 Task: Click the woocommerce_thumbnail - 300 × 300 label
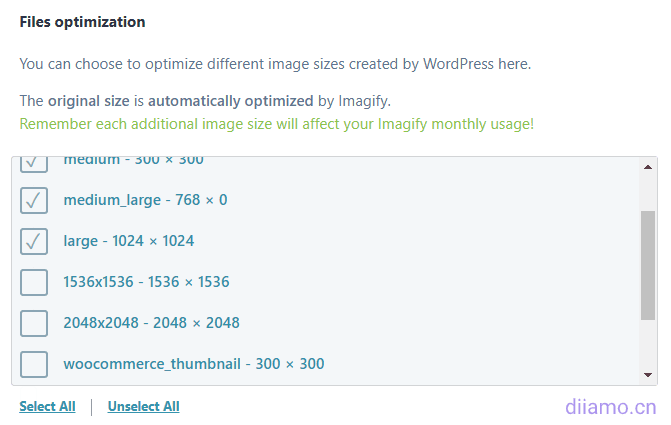click(193, 364)
